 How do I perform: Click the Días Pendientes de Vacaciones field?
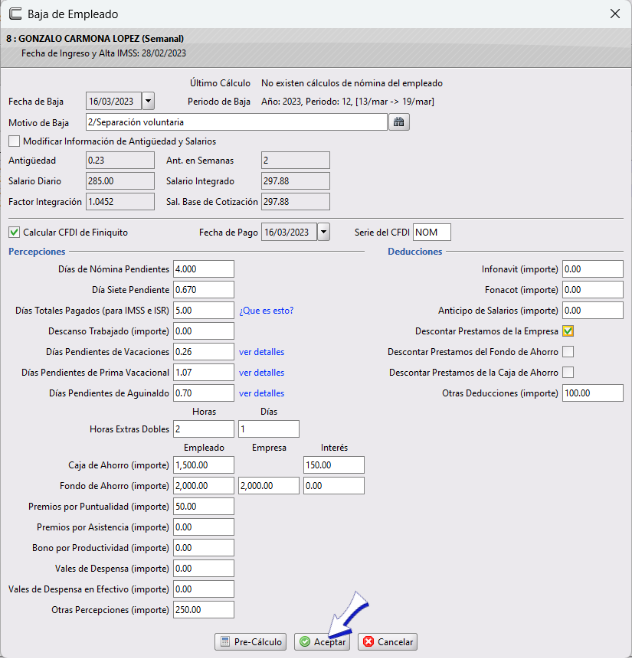(x=204, y=352)
